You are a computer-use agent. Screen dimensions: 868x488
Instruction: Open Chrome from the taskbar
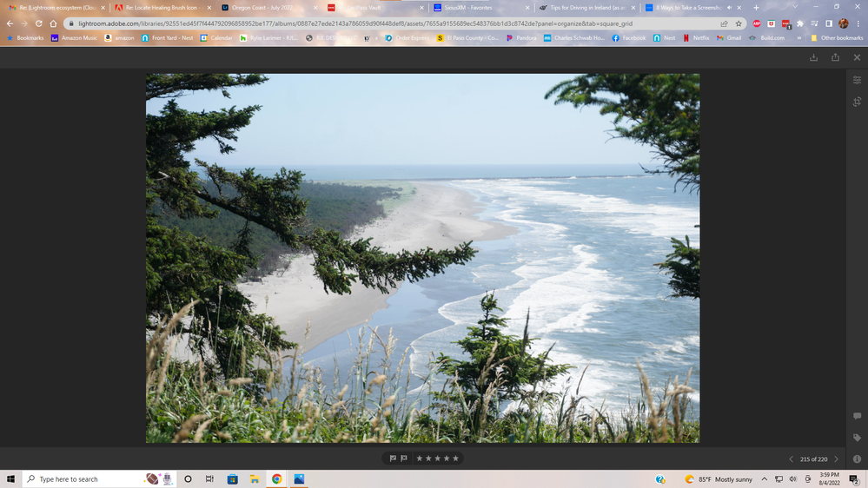(277, 479)
